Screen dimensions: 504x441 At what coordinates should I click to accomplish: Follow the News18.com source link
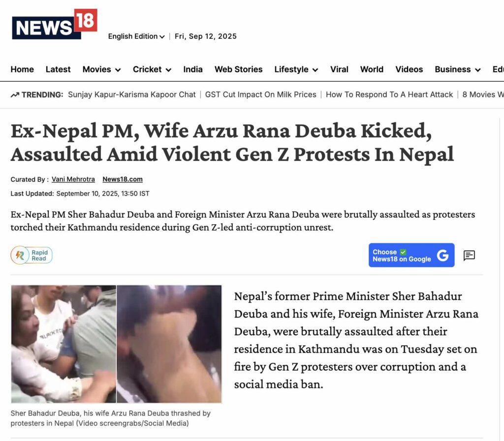[x=123, y=179]
